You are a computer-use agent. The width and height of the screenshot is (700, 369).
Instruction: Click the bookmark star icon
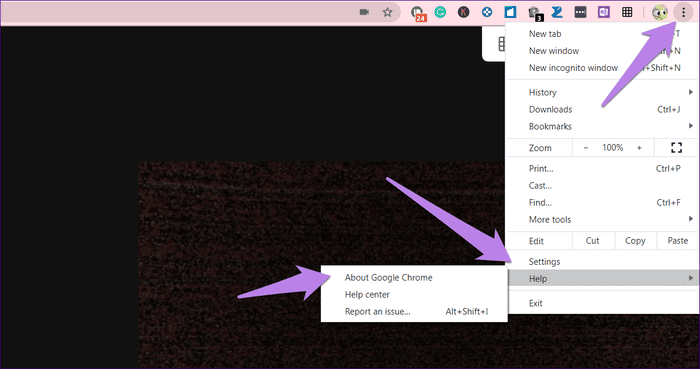pyautogui.click(x=388, y=12)
